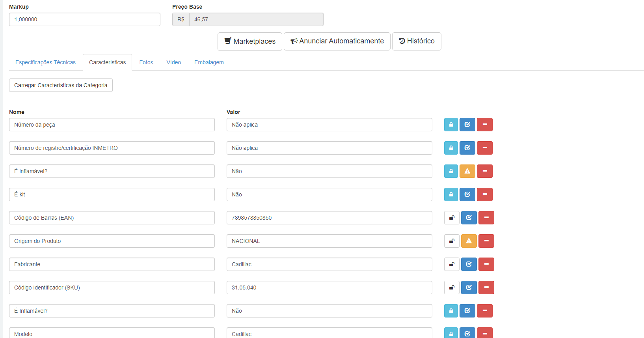This screenshot has height=338, width=644.
Task: Toggle unlocked padlock for Fabricante row
Action: (x=452, y=264)
